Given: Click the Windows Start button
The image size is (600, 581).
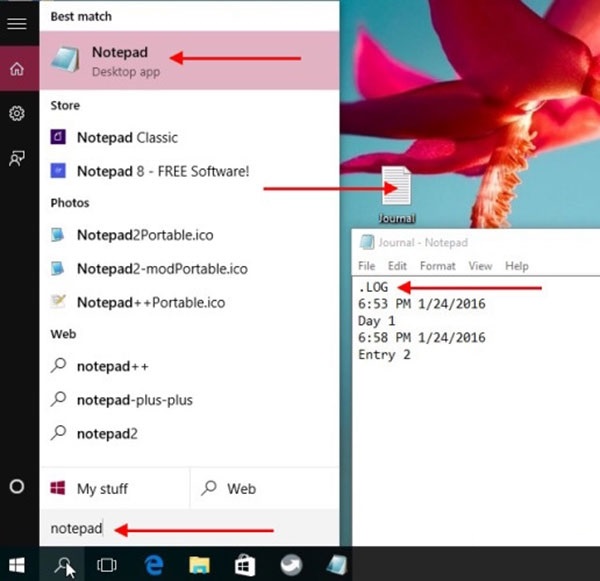Looking at the screenshot, I should (x=17, y=564).
